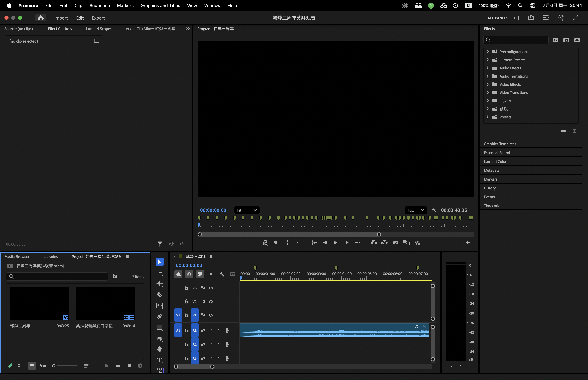Click Add Marker in Program monitor
The width and height of the screenshot is (588, 380).
276,243
